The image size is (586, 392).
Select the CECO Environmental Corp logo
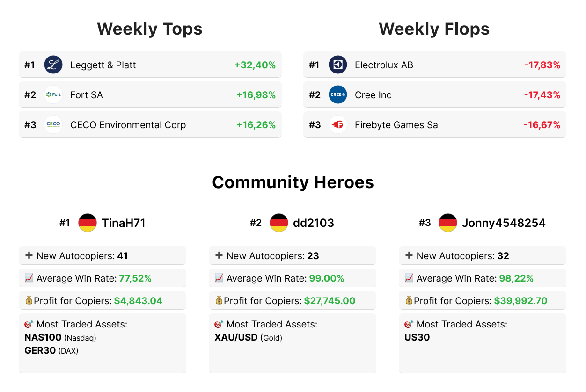click(x=53, y=125)
